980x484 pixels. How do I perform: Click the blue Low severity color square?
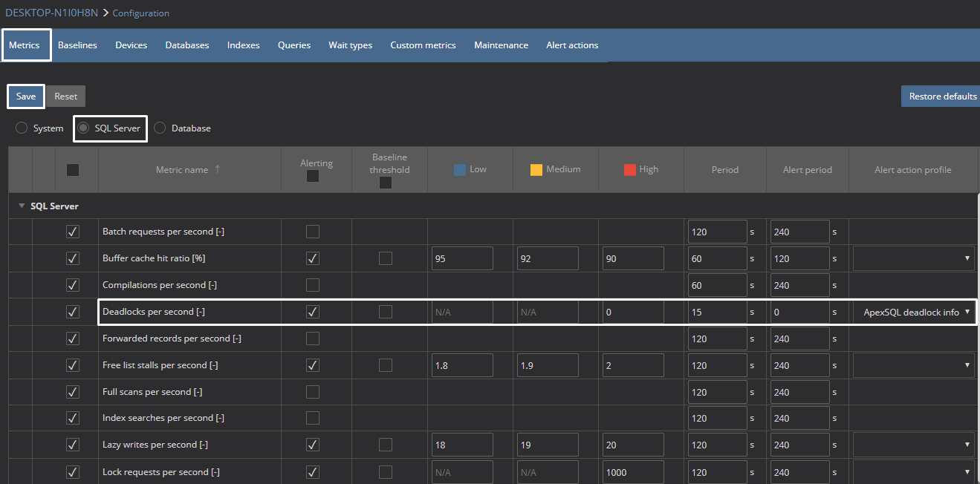click(x=460, y=169)
